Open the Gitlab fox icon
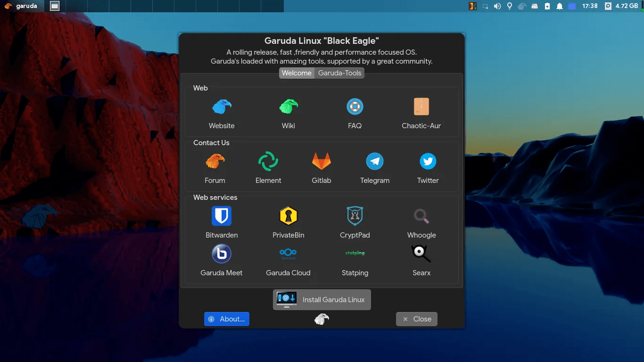 [322, 161]
